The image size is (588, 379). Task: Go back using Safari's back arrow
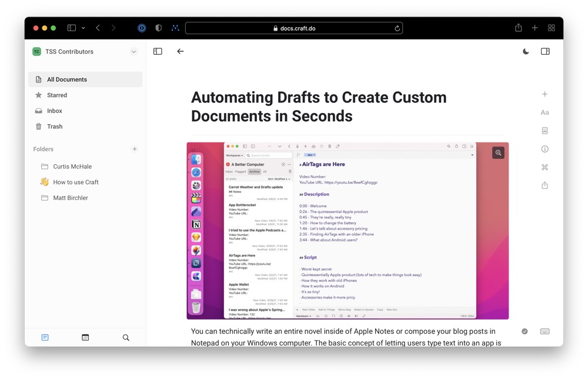[98, 28]
